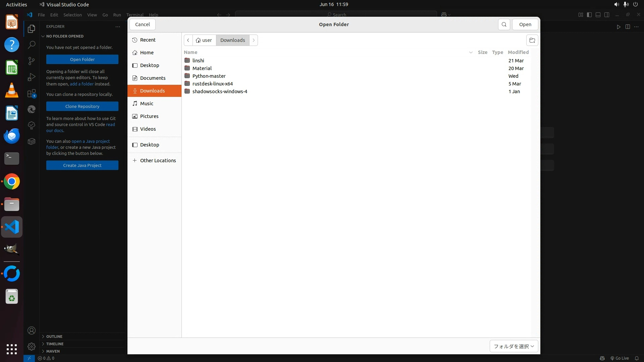Expand the OUTLINE section
Image resolution: width=644 pixels, height=362 pixels.
54,337
